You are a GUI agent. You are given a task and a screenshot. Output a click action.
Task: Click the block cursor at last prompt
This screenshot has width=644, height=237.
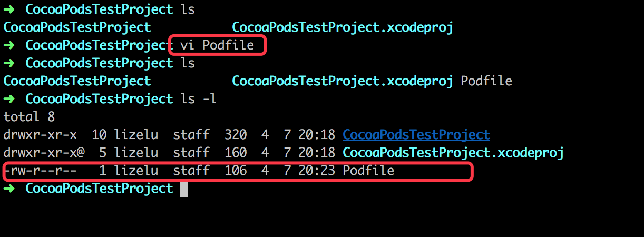[184, 189]
